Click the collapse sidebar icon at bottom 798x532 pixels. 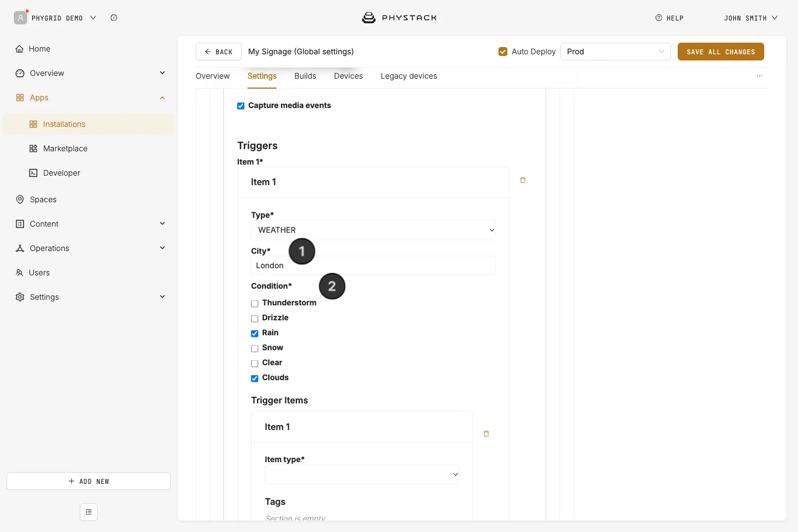[x=89, y=512]
